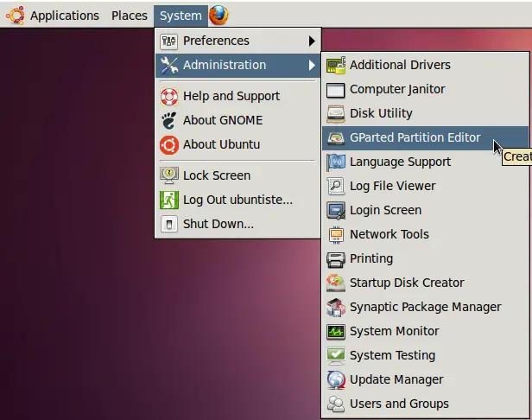Select the Administration menu entry
This screenshot has width=532, height=420.
(237, 65)
